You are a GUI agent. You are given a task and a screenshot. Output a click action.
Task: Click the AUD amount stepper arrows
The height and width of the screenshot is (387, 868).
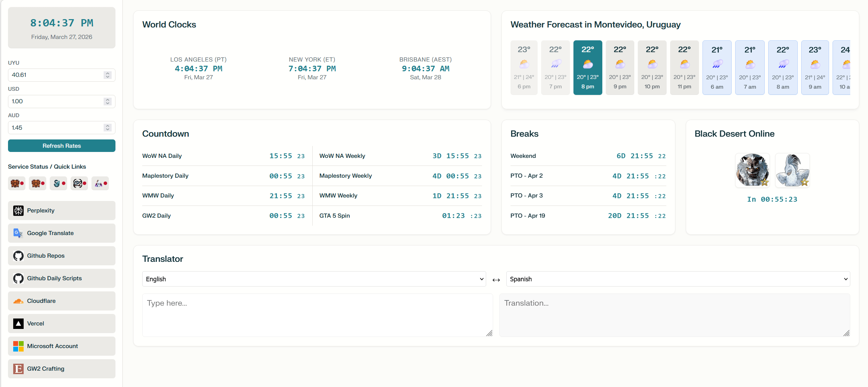[x=107, y=128]
